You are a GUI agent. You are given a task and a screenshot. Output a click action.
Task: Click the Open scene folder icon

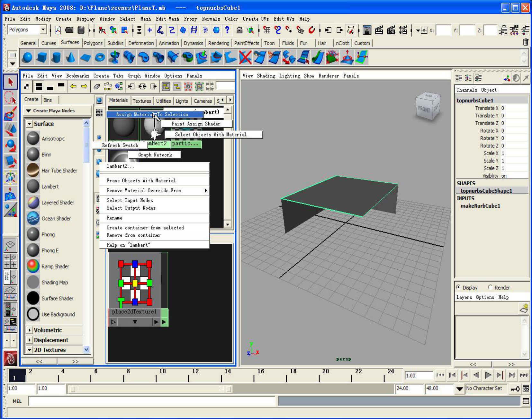point(69,30)
